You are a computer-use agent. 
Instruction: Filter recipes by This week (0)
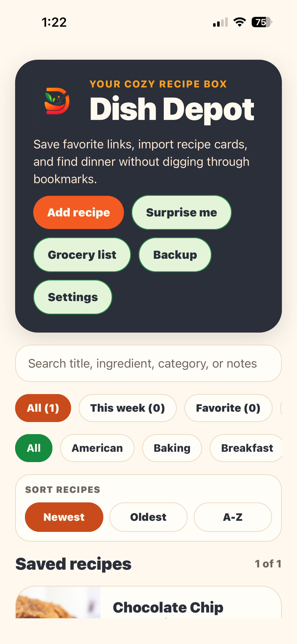[x=128, y=408]
